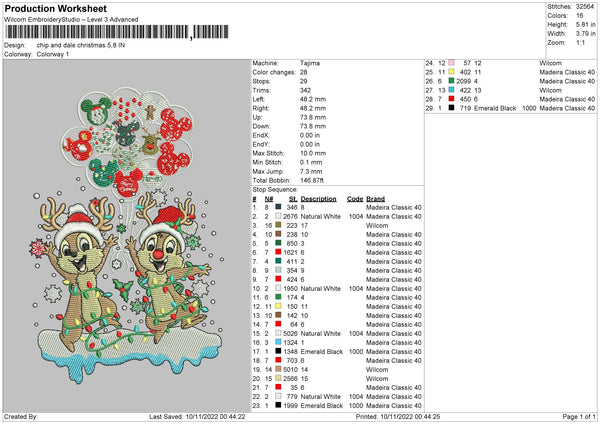Click the 'Page 1 of 1' footer text
The width and height of the screenshot is (600, 424).
(x=579, y=416)
